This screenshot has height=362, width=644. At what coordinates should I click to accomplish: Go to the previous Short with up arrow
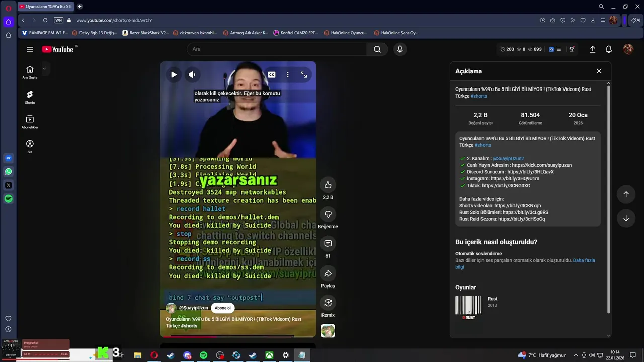click(626, 194)
